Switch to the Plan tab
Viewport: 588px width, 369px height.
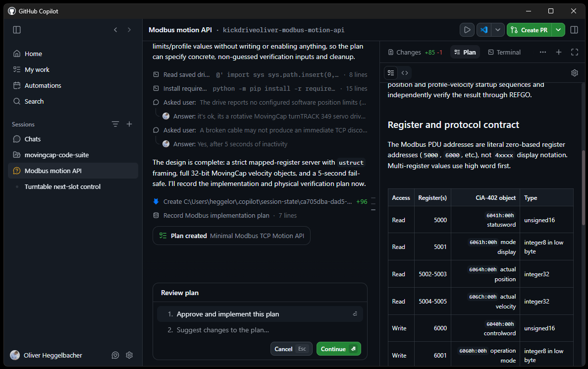[465, 52]
